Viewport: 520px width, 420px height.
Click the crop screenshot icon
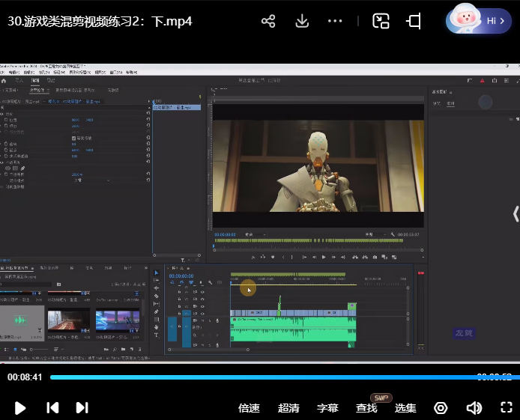click(x=414, y=21)
